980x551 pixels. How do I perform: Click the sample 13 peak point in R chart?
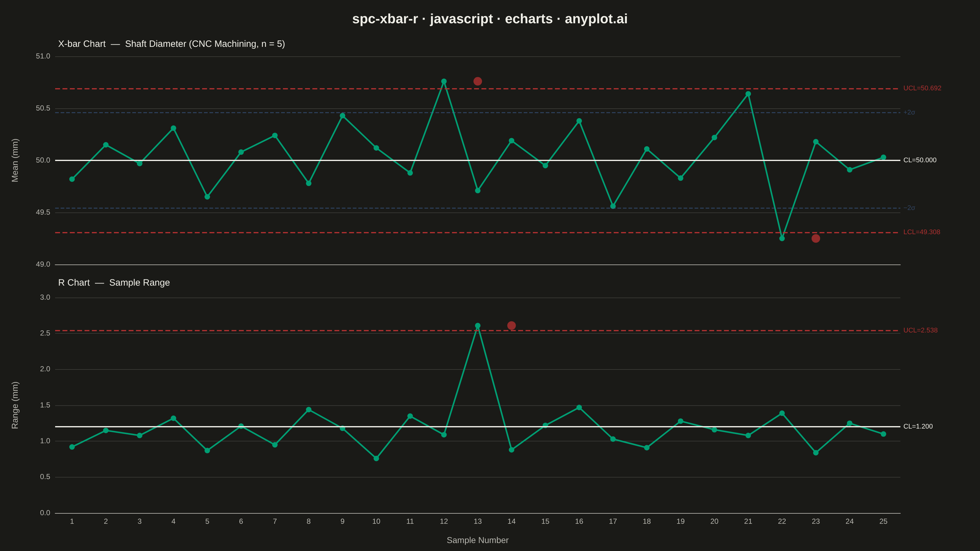click(477, 326)
